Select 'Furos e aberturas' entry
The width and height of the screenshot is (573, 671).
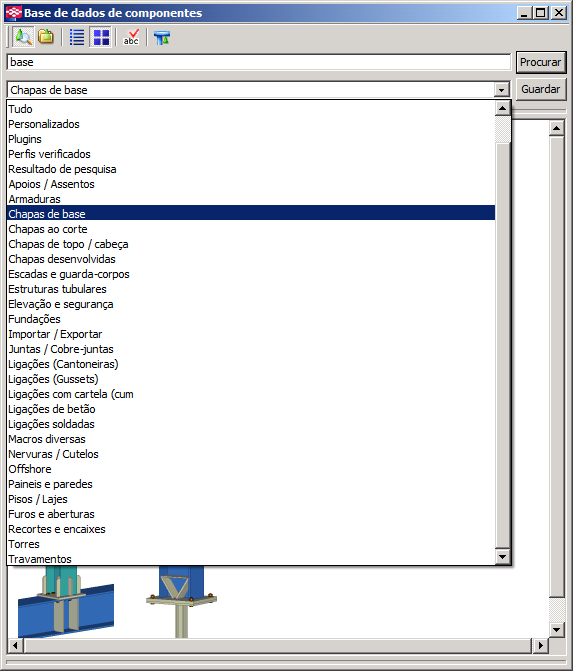(x=251, y=514)
